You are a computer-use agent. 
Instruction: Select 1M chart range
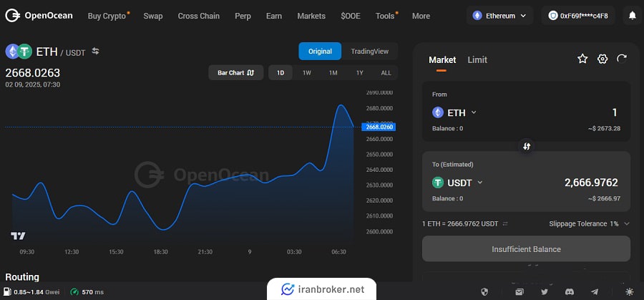[333, 73]
